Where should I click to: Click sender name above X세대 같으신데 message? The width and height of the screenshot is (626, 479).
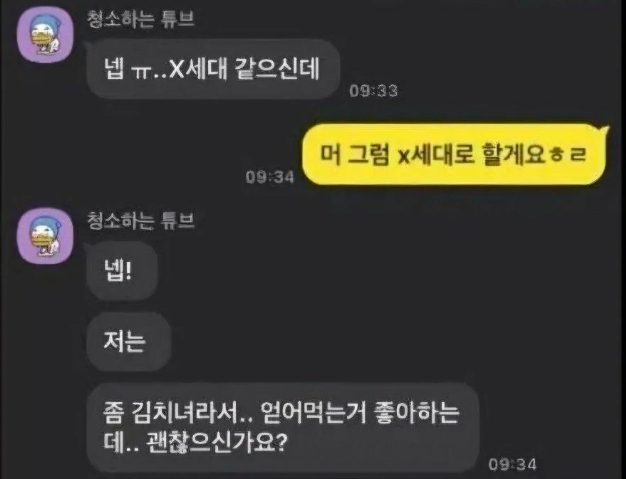(141, 19)
